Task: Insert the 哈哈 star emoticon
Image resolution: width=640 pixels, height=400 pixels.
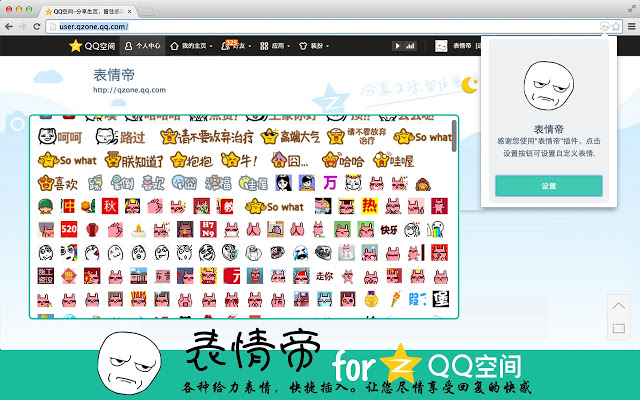Action: (x=342, y=160)
